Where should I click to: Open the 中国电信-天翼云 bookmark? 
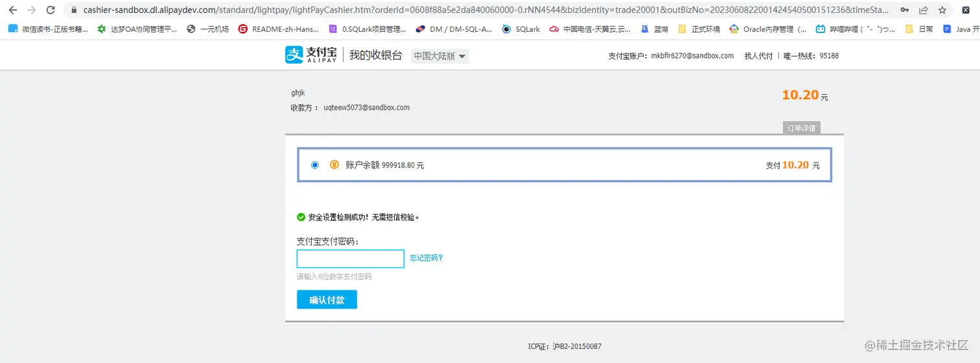[x=590, y=29]
